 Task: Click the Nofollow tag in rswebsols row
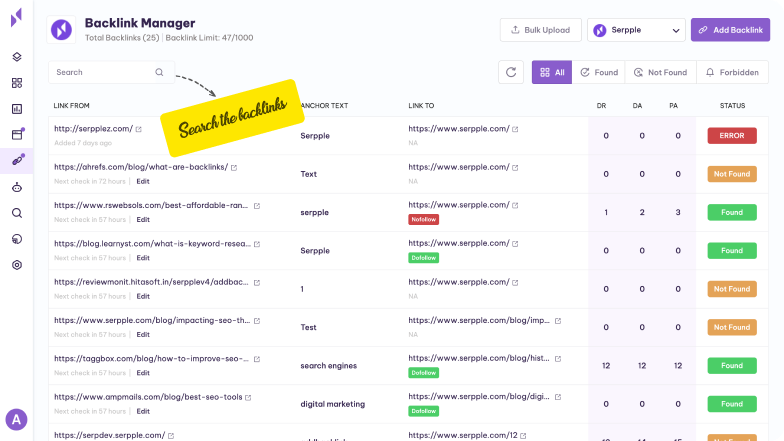(x=424, y=220)
